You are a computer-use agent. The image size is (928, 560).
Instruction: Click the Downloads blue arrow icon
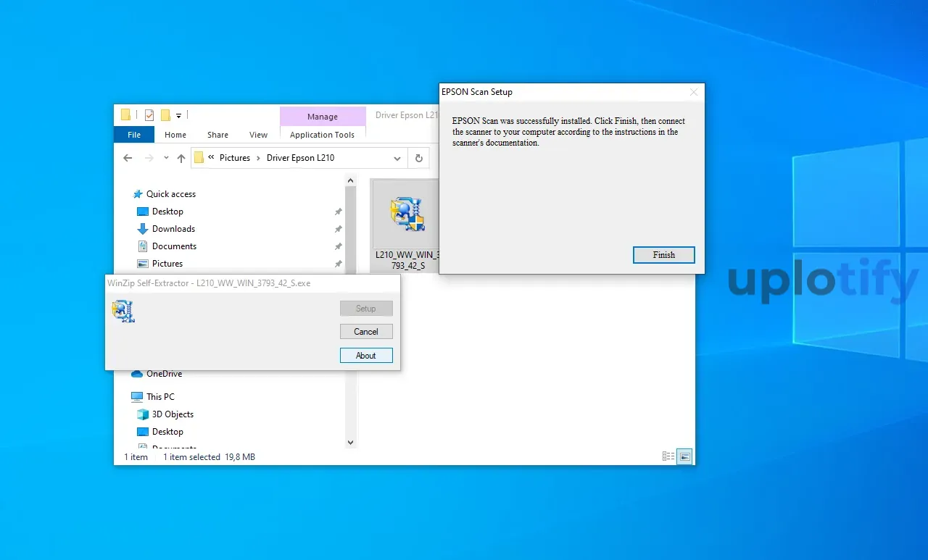tap(143, 229)
